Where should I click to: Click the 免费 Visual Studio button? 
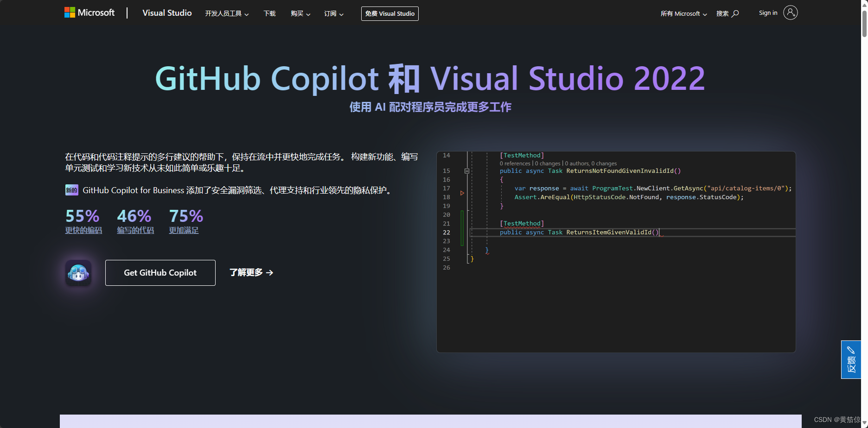click(390, 14)
